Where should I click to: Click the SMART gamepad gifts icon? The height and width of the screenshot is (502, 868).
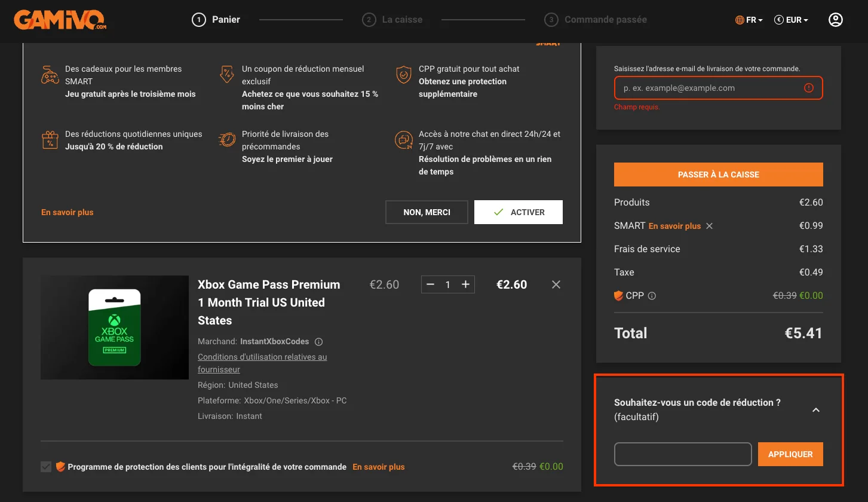click(50, 75)
